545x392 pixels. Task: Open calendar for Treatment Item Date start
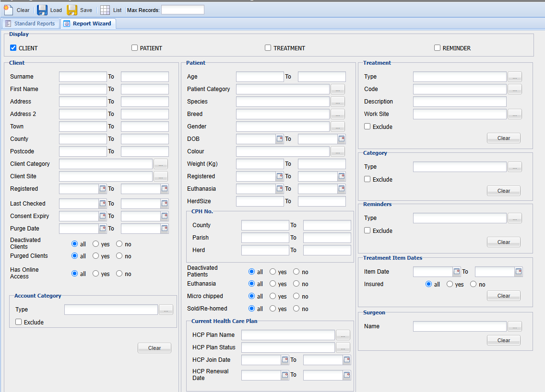click(457, 272)
